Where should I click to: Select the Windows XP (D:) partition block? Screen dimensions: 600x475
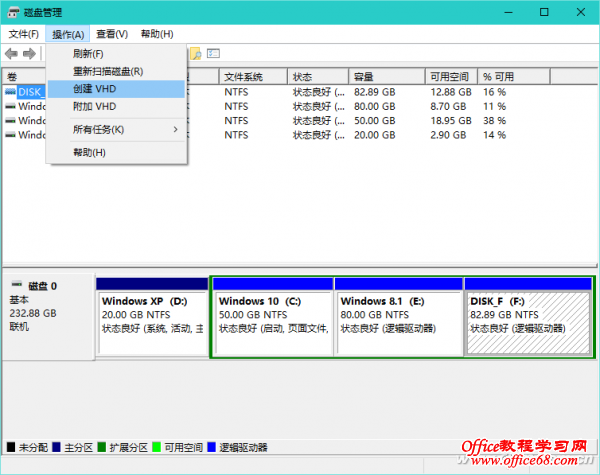pyautogui.click(x=152, y=317)
